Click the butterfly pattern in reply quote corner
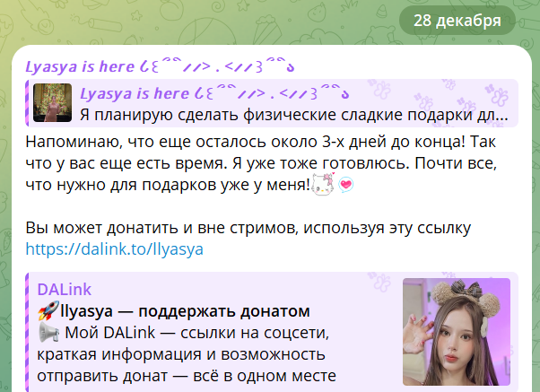 [496, 95]
